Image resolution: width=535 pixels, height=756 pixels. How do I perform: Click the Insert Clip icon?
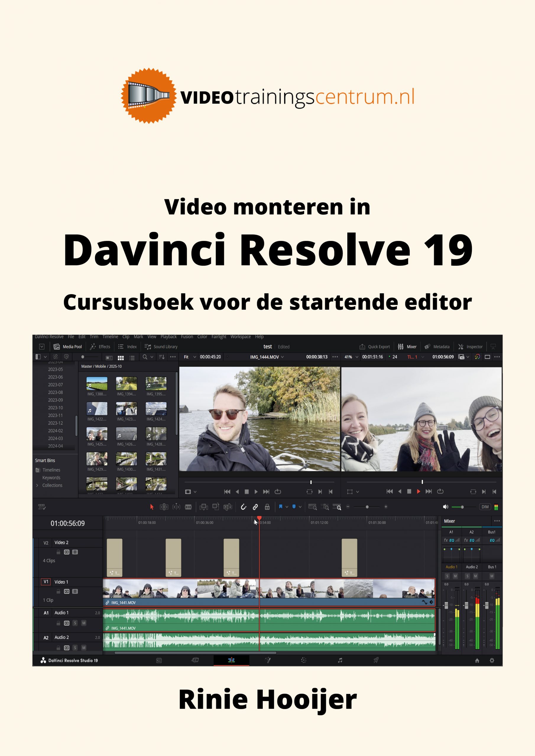204,507
